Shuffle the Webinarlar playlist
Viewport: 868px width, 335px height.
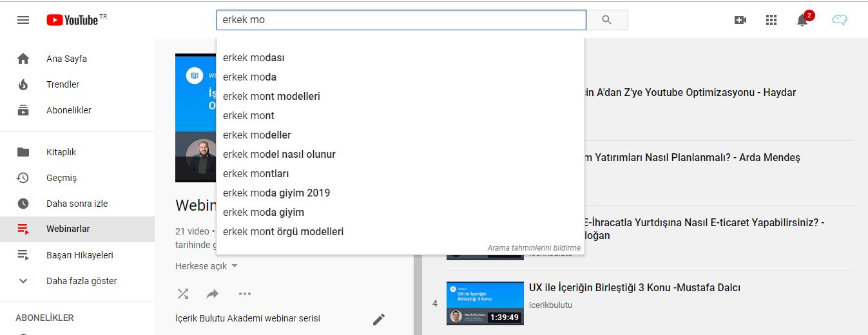pos(183,294)
